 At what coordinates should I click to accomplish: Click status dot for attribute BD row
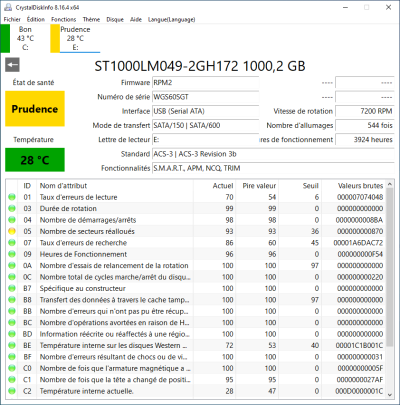click(12, 334)
